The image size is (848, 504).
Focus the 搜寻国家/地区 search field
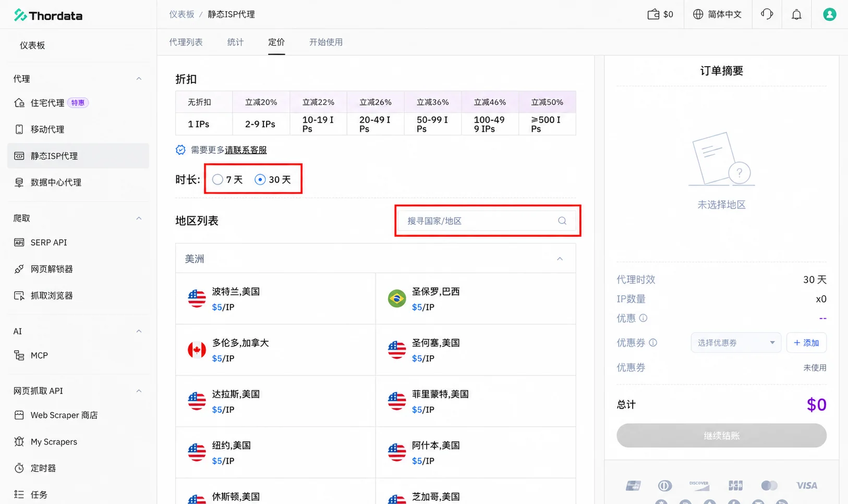(488, 220)
